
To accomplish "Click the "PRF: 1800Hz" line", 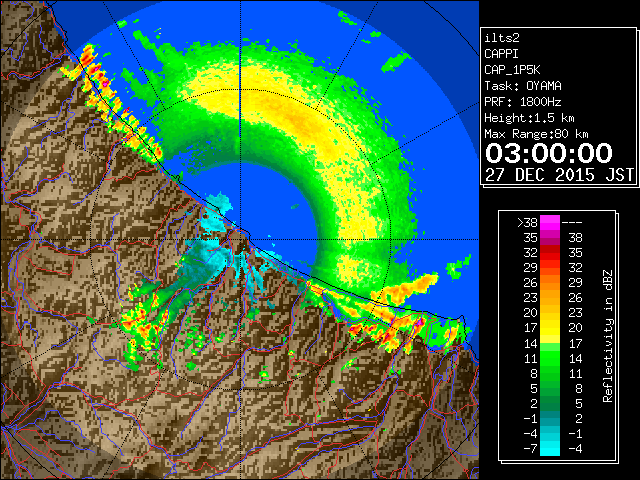I will 523,102.
